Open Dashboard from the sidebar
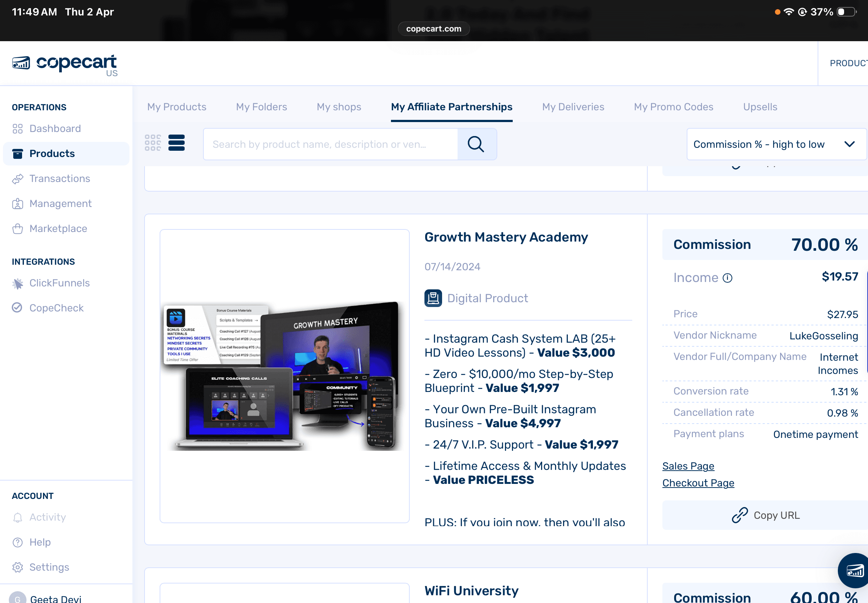Screen dimensions: 868x603 click(x=55, y=128)
